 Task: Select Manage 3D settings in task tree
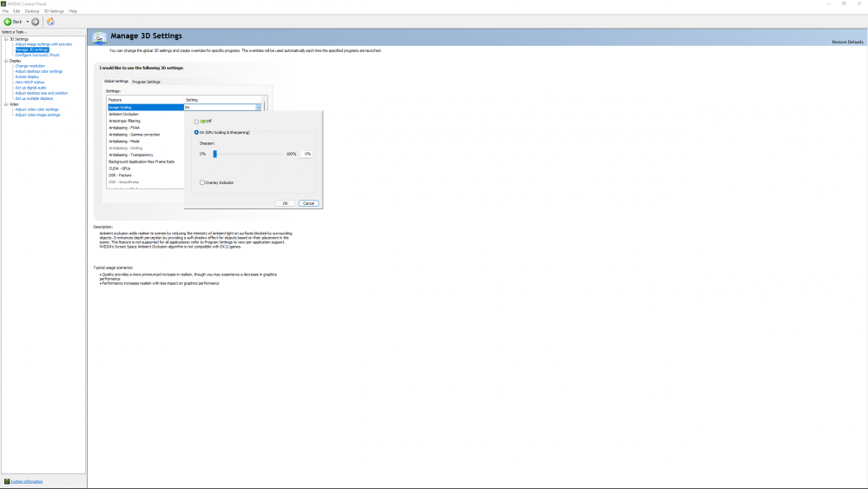(31, 50)
